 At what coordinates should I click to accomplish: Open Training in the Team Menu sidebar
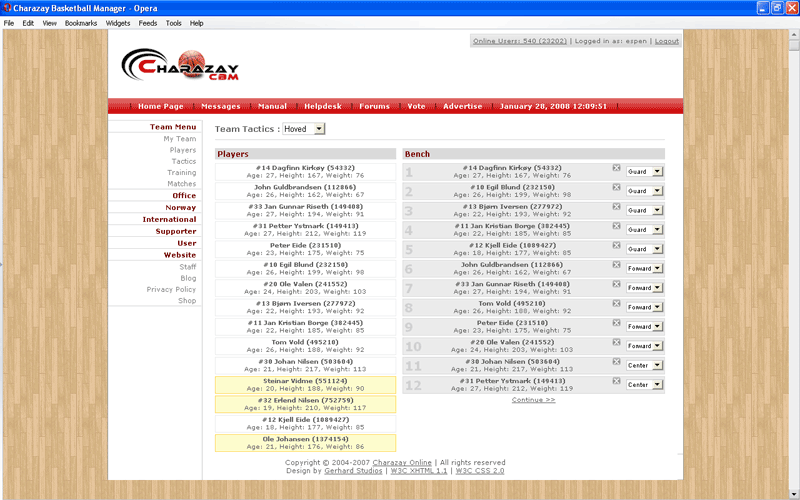click(181, 173)
